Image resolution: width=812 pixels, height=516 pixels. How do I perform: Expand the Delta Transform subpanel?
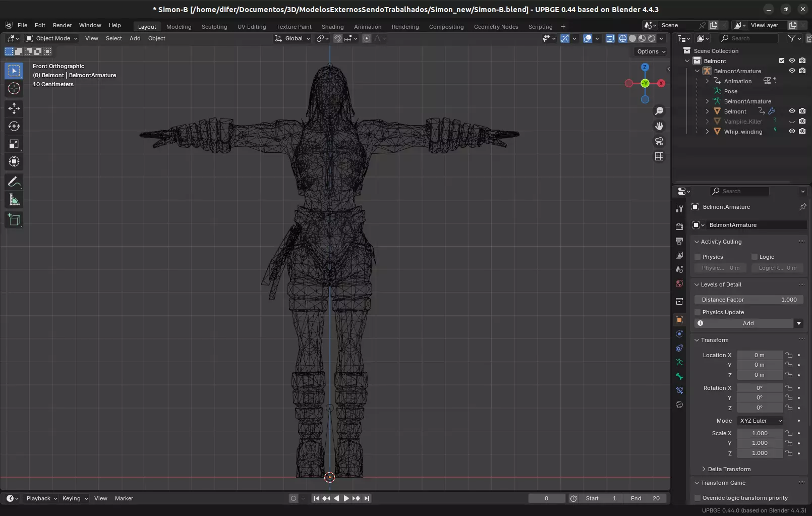tap(726, 469)
